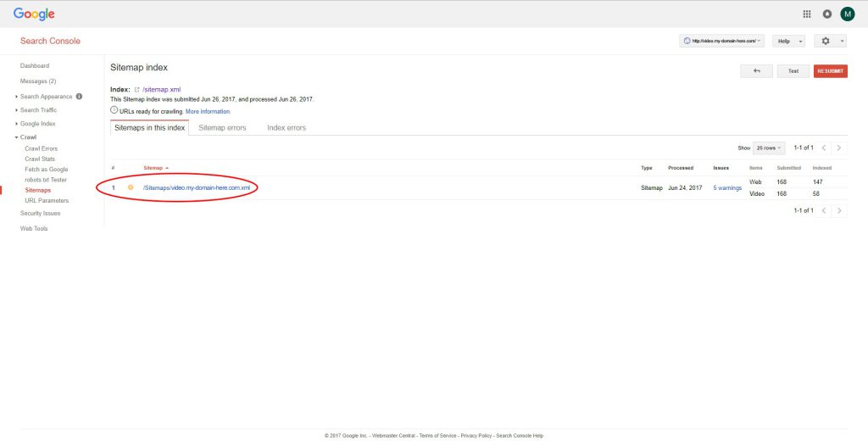Switch to the Sitemap errors tab
Viewport: 868px width, 441px height.
[x=222, y=127]
